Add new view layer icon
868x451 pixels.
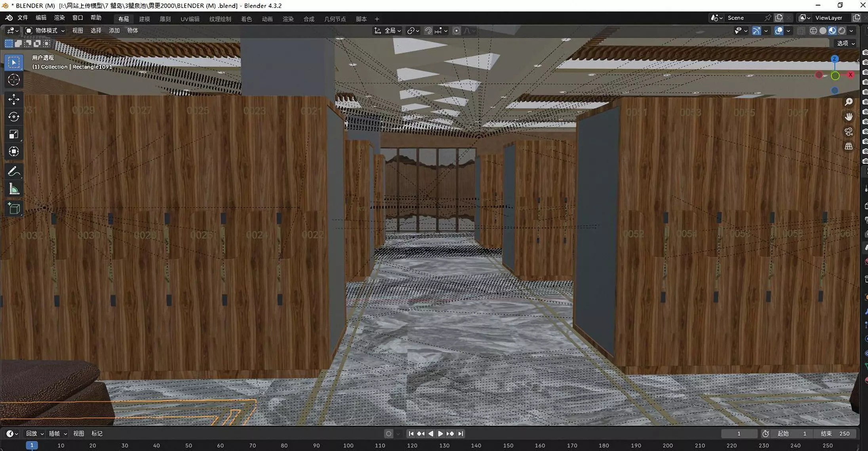pyautogui.click(x=857, y=18)
